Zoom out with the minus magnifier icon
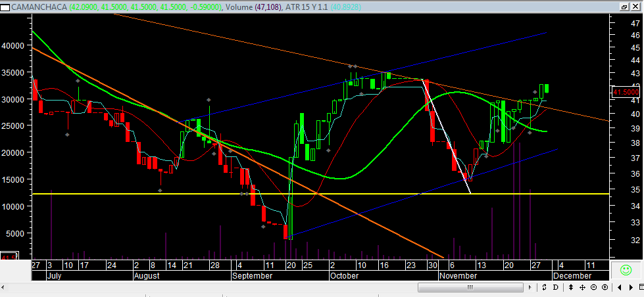Image resolution: width=644 pixels, height=297 pixels. pos(594,287)
